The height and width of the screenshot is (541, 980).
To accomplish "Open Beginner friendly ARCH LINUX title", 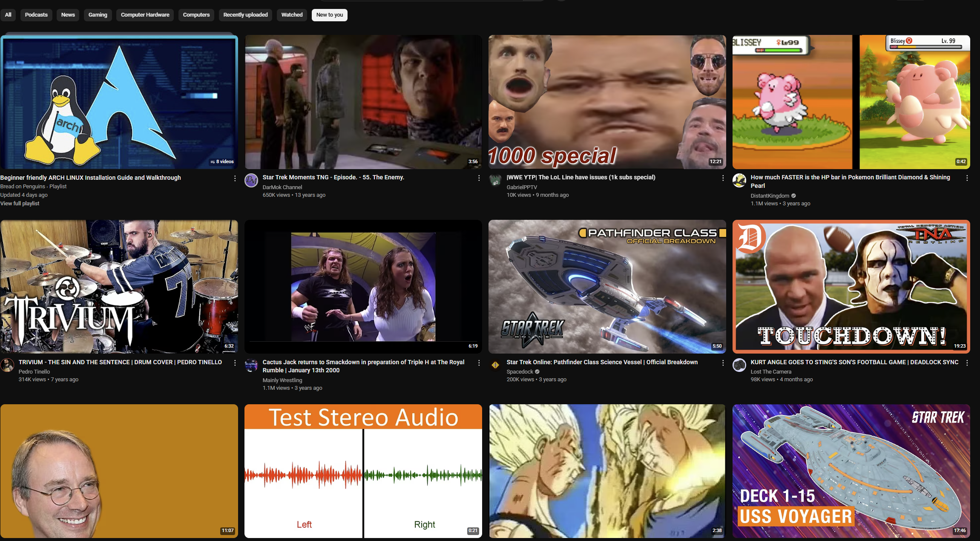I will point(90,178).
